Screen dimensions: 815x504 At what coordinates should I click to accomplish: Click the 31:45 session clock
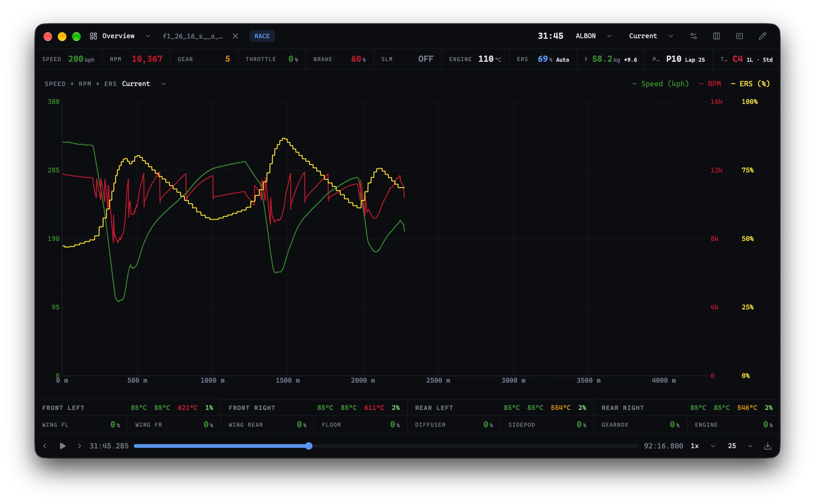pos(550,36)
